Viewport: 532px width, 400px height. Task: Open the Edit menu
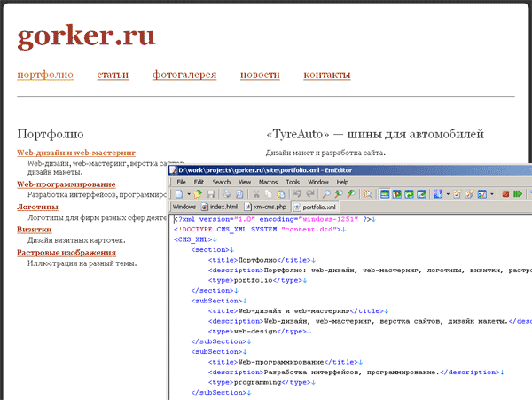199,182
